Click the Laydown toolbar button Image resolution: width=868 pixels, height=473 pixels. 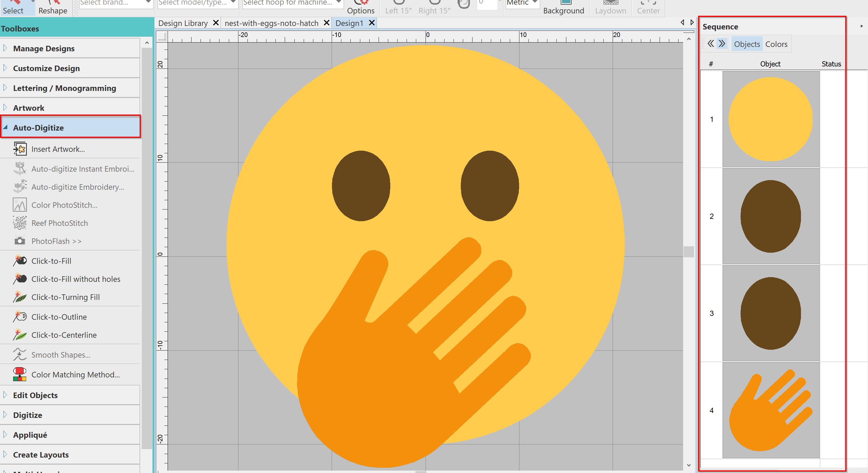[611, 7]
